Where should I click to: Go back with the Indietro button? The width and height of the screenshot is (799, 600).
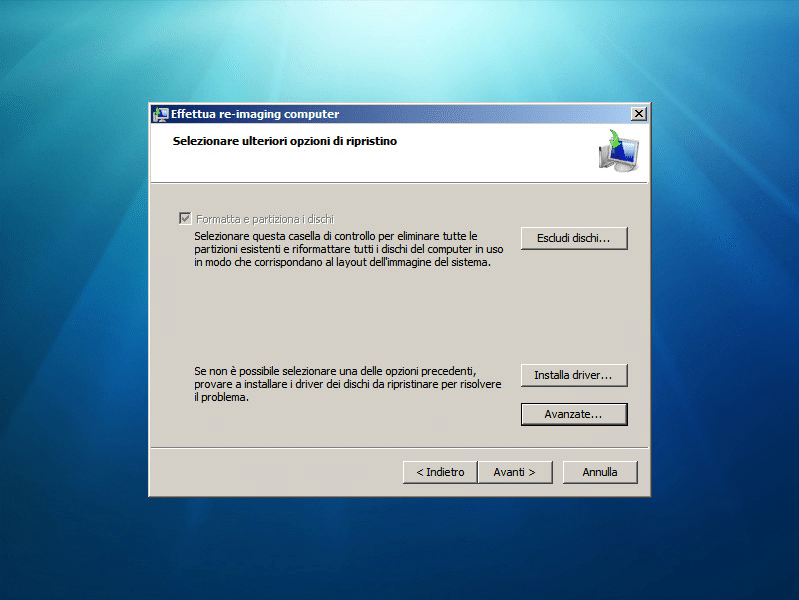440,472
